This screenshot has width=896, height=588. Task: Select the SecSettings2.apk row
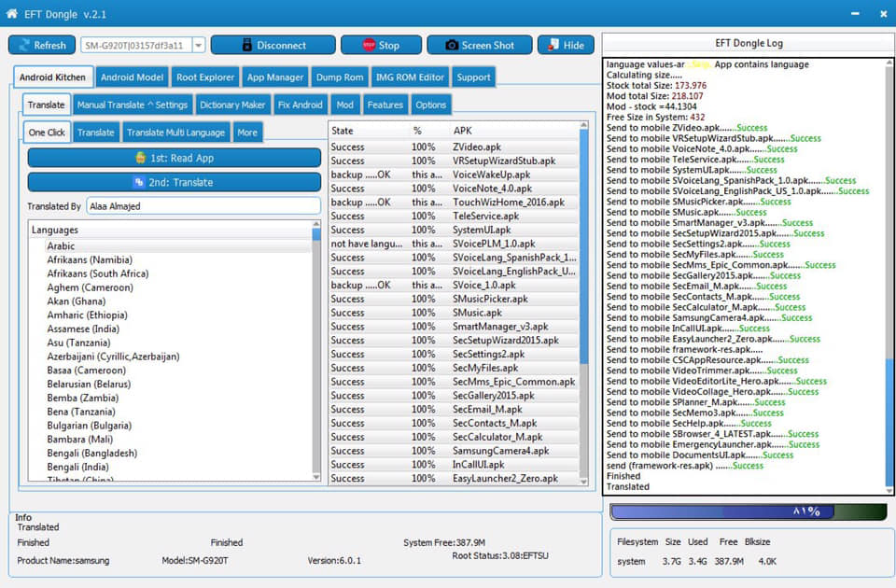[454, 354]
